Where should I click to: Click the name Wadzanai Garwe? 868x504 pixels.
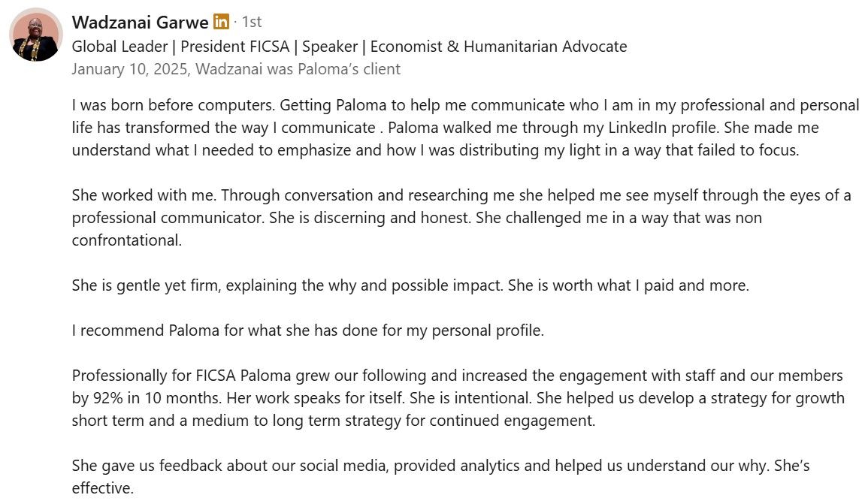pos(140,22)
